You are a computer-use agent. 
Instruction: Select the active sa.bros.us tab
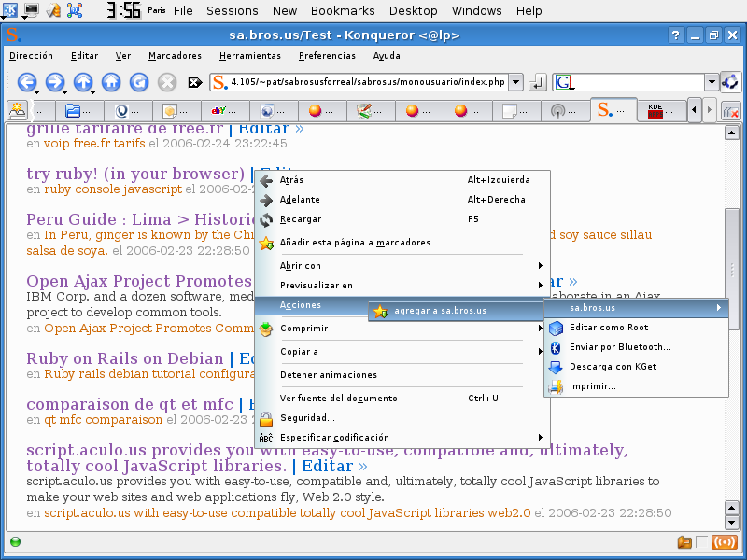pyautogui.click(x=613, y=110)
